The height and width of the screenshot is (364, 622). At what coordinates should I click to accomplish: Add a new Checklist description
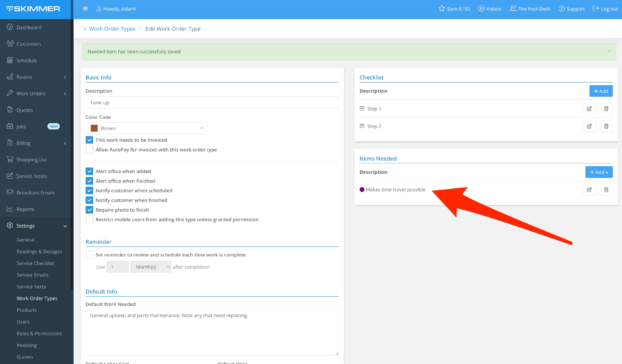[601, 91]
